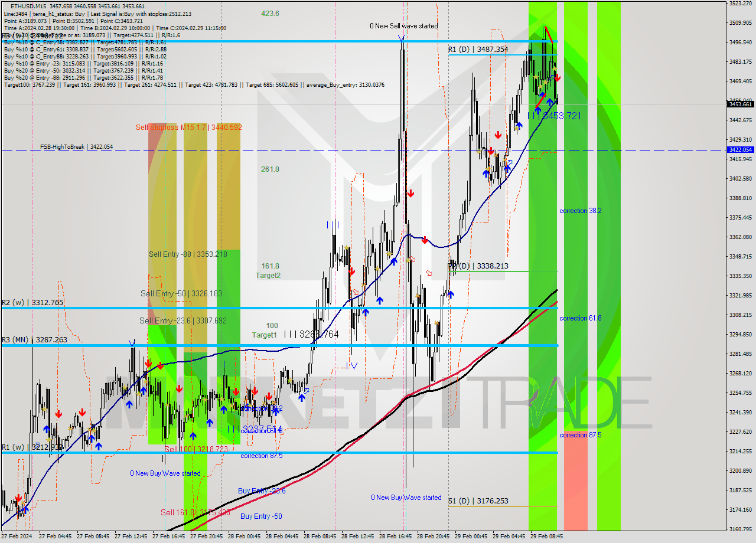Click the '27 Feb 20:45' time axis label
The image size is (756, 543).
click(x=207, y=537)
